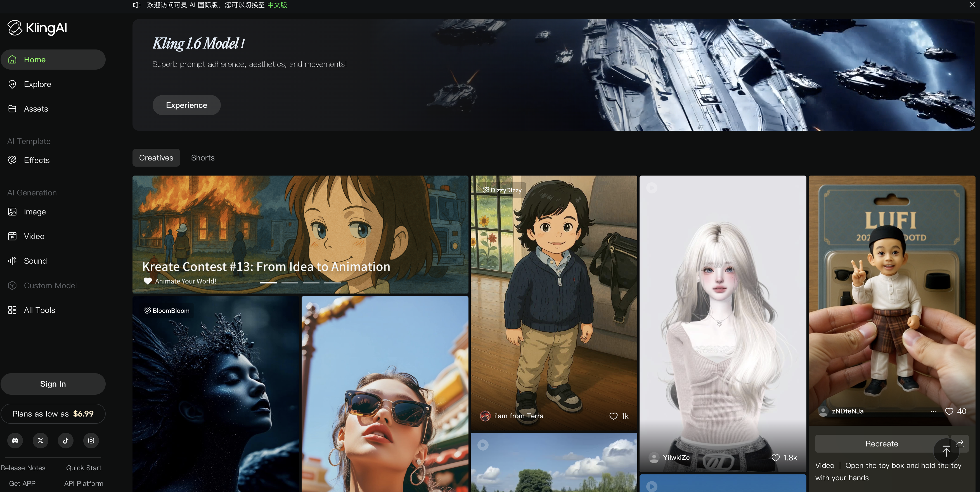Like the i'am from Terra post

613,416
